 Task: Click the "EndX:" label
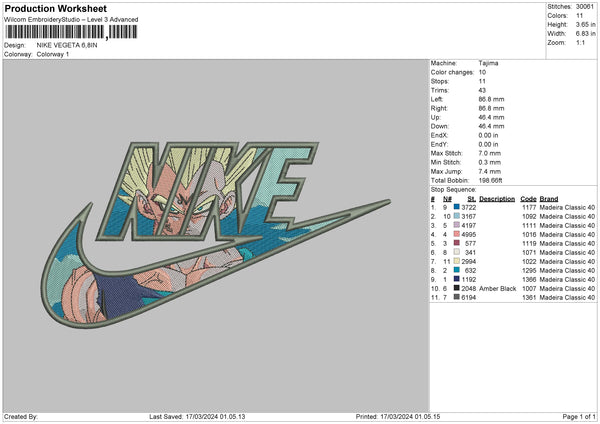pyautogui.click(x=439, y=135)
